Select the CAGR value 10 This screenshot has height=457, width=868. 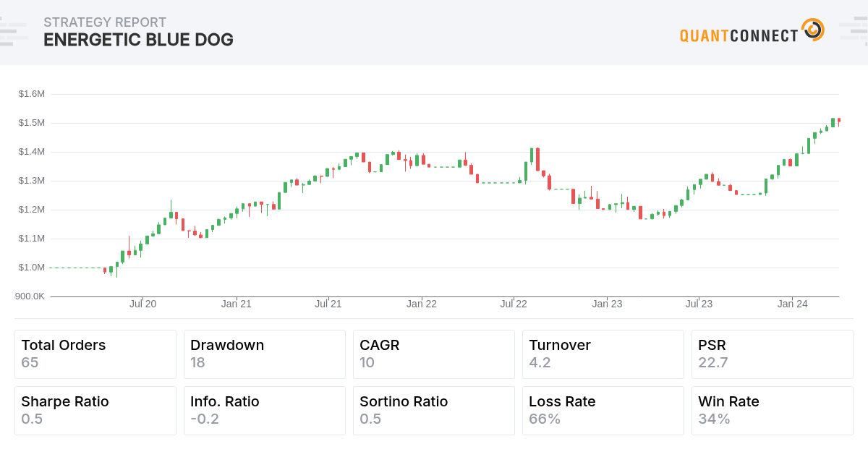point(367,362)
